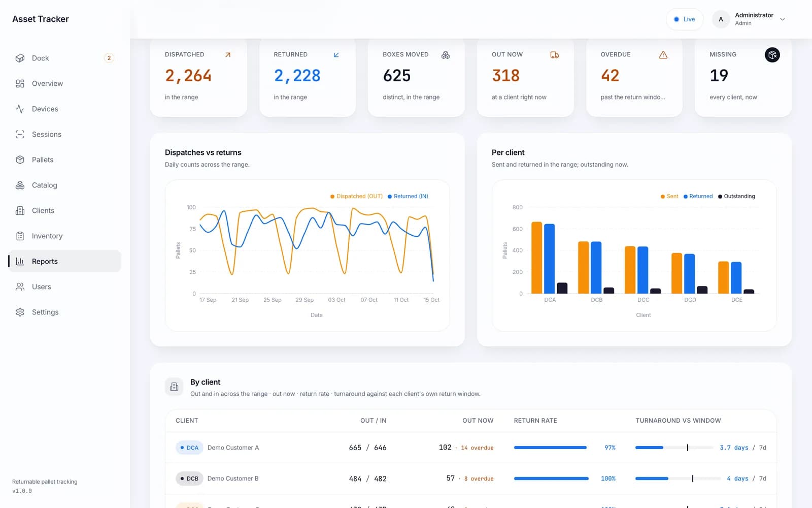The image size is (812, 508).
Task: Click the OUT / IN column header
Action: [374, 421]
